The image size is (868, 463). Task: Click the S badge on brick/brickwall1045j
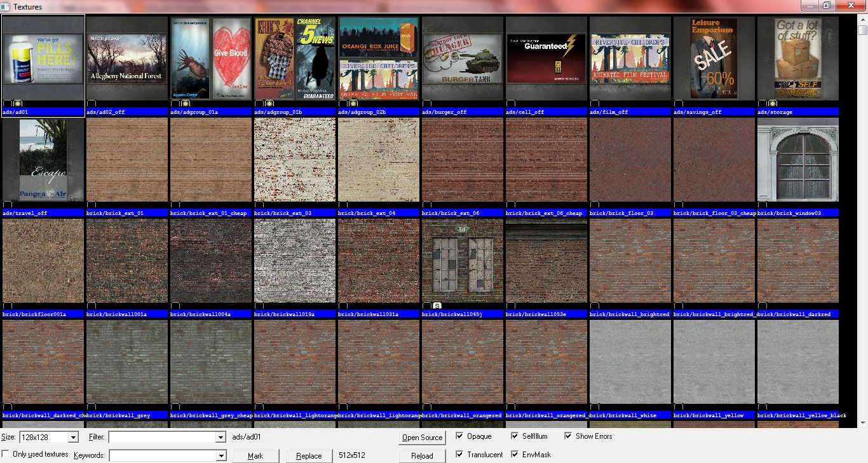(x=437, y=305)
